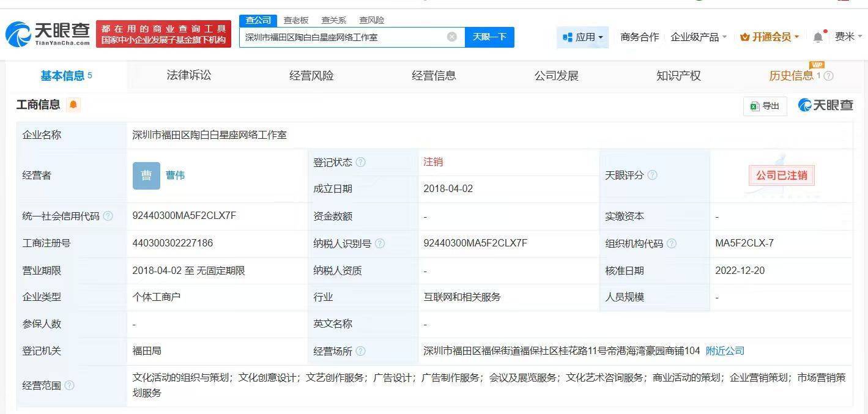The width and height of the screenshot is (868, 414).
Task: Click the red slogan banner beside logo
Action: tap(164, 34)
